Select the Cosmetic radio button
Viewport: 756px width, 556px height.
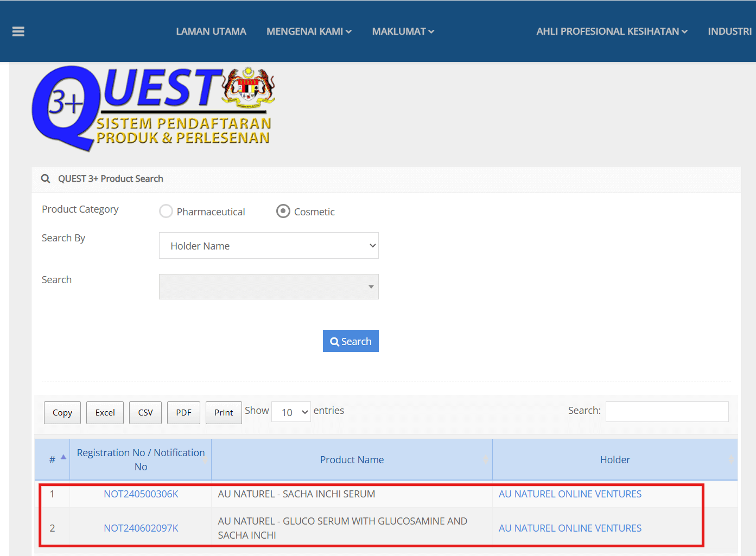(x=283, y=211)
